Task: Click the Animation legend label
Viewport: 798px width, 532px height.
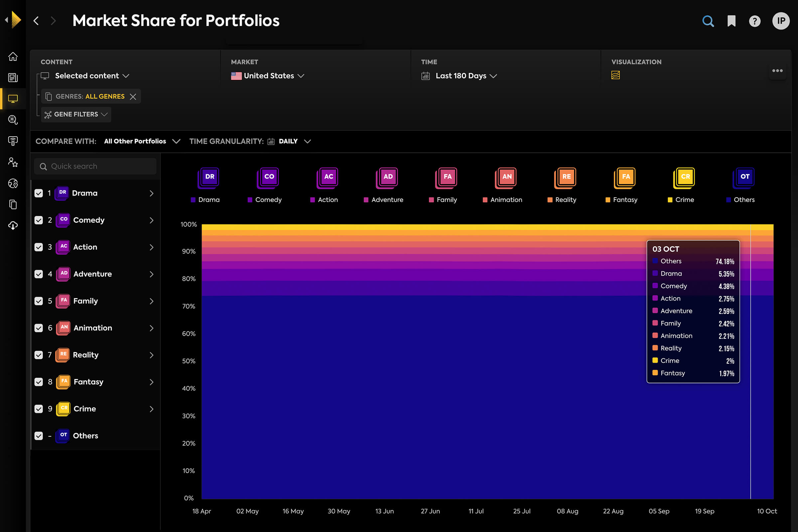Action: point(506,200)
